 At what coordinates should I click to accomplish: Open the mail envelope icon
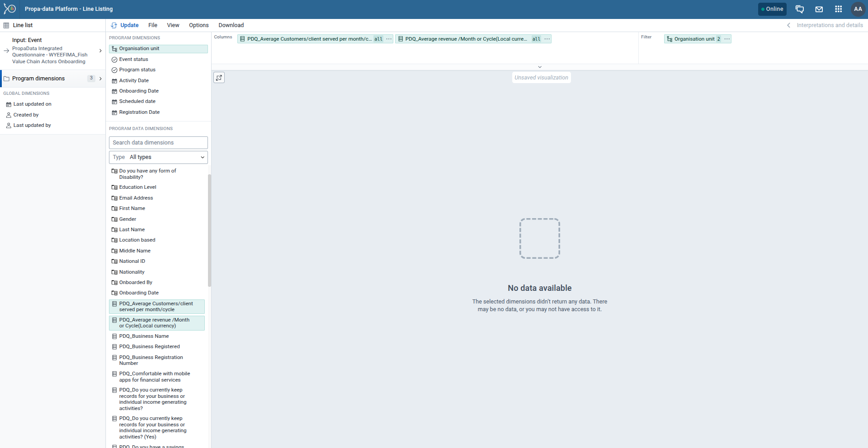(x=819, y=9)
